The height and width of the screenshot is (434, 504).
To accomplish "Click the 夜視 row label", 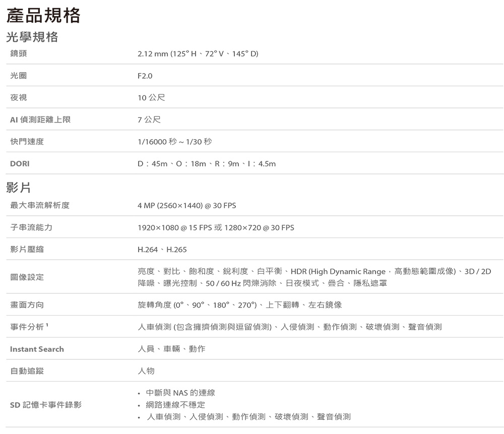I will coord(19,97).
